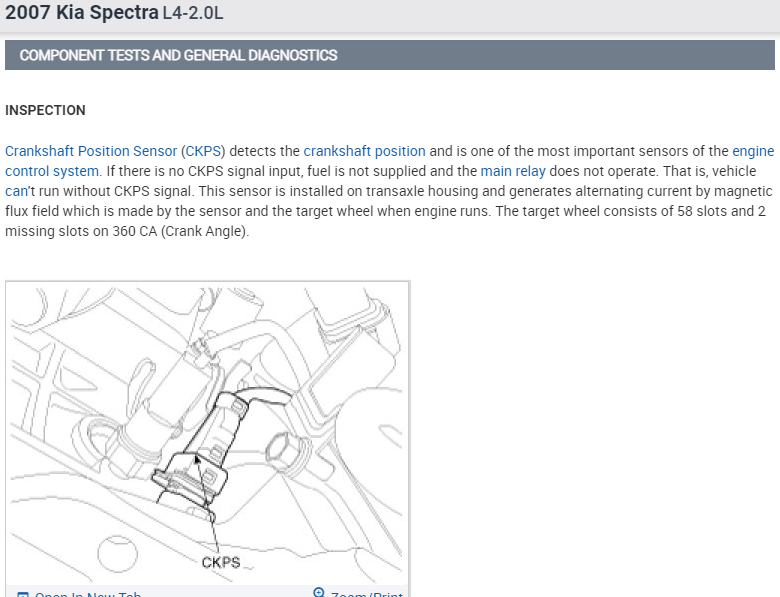
Task: Click the INSPECTION section heading
Action: pos(45,110)
